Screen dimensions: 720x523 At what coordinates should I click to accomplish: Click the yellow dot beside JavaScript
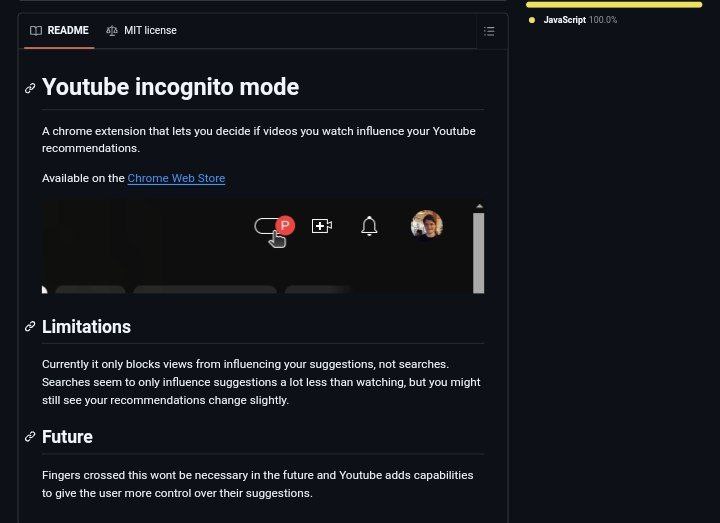[532, 20]
